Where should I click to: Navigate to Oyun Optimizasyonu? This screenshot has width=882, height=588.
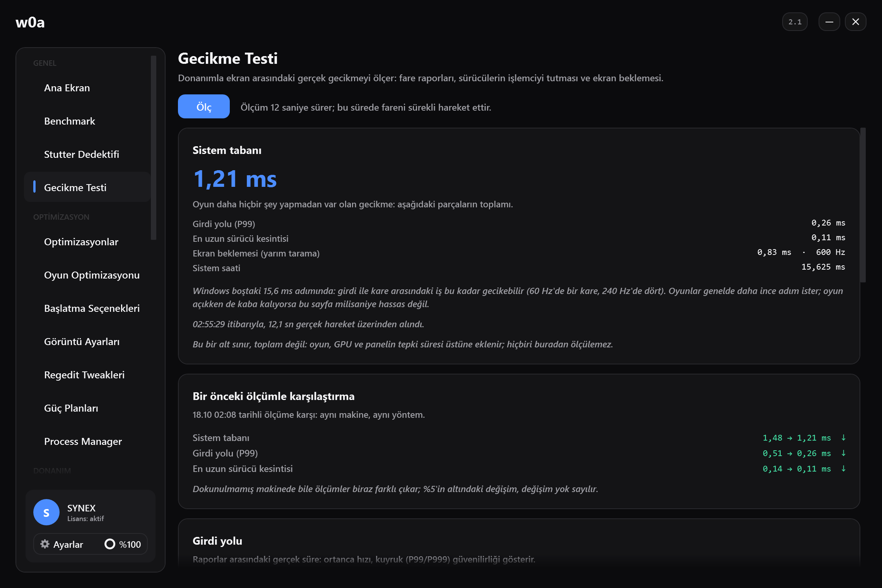point(87,275)
